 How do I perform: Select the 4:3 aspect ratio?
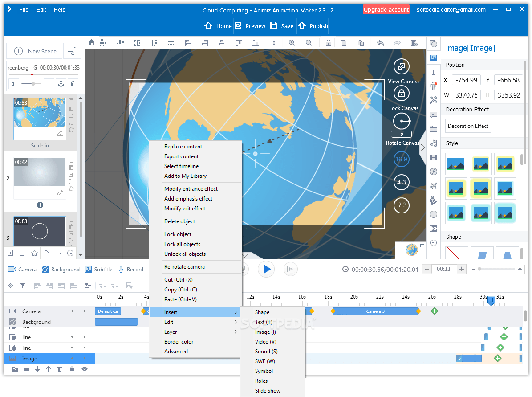(x=402, y=182)
